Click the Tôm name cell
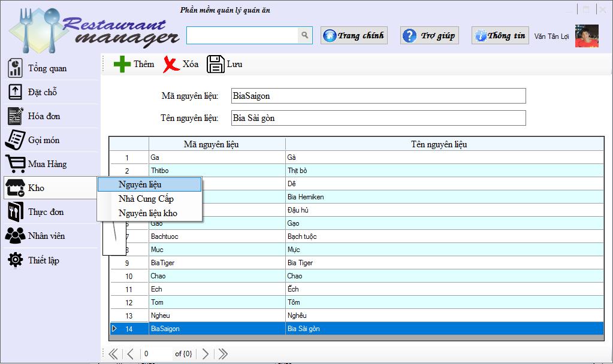Screen dimensions: 613x364 coord(445,302)
